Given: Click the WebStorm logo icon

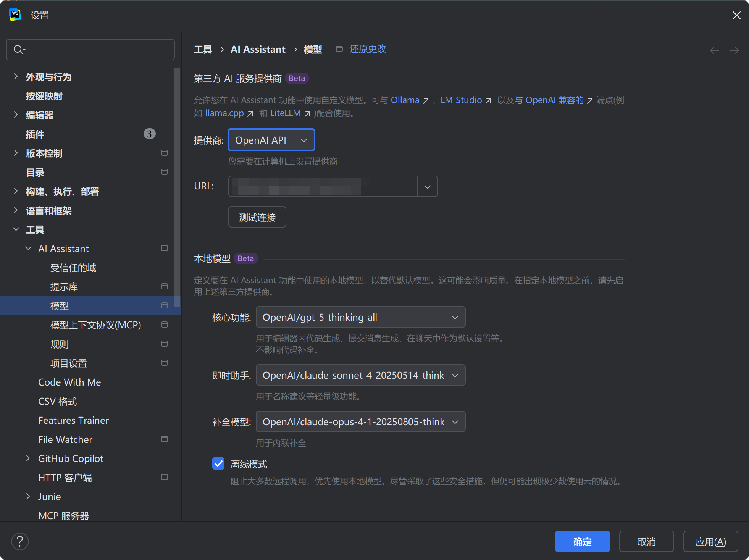Looking at the screenshot, I should [15, 15].
